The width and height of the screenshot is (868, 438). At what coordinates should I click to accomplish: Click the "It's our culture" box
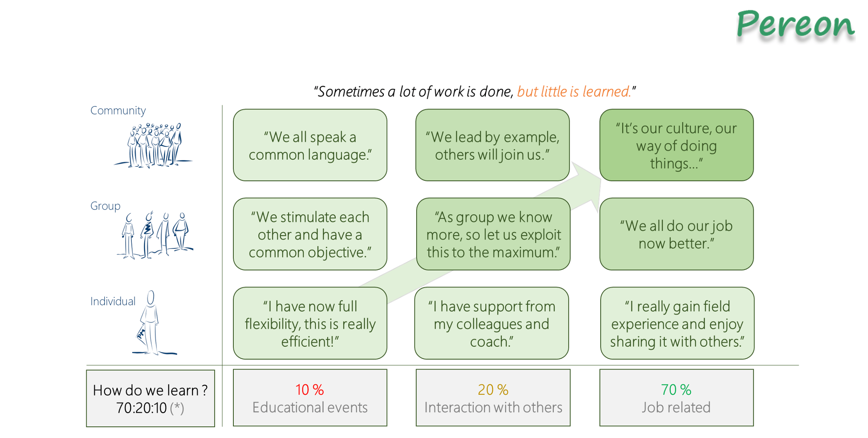(x=676, y=145)
